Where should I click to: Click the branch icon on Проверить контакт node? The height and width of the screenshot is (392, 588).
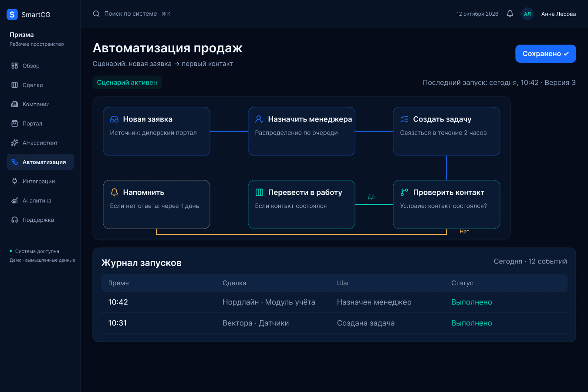[x=405, y=193]
